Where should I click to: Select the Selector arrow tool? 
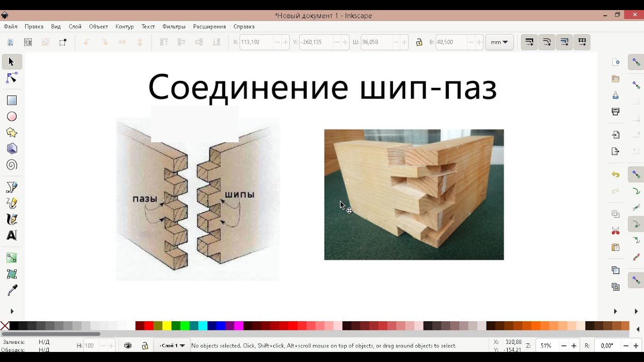coord(12,62)
